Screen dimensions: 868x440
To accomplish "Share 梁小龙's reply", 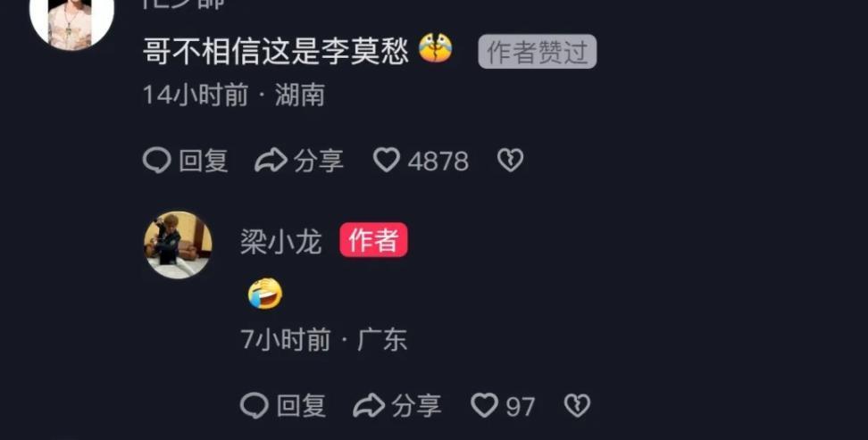I will point(396,406).
